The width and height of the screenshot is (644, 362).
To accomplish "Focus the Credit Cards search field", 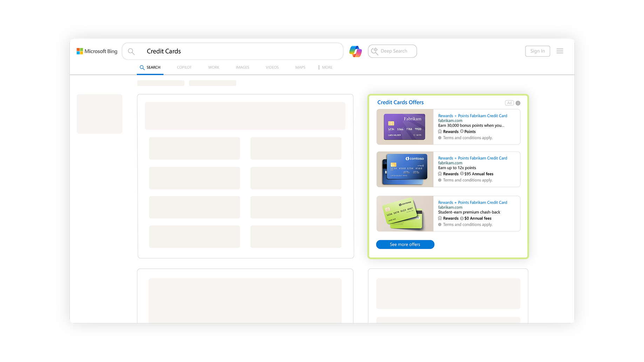I will (x=238, y=51).
